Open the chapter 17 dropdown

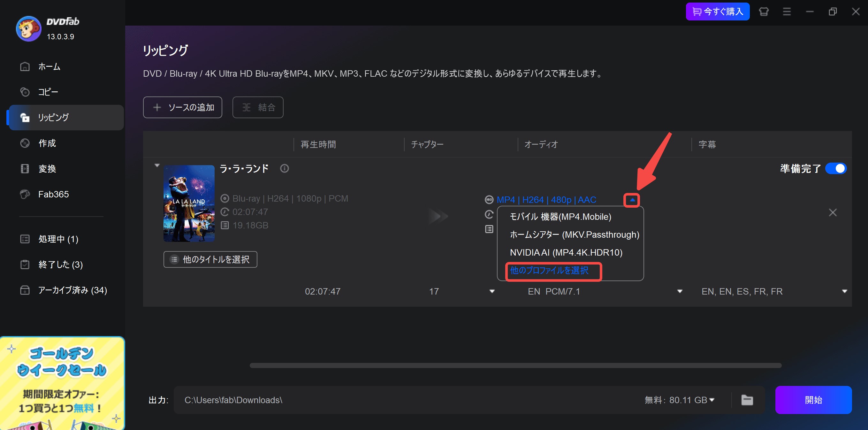click(x=492, y=291)
